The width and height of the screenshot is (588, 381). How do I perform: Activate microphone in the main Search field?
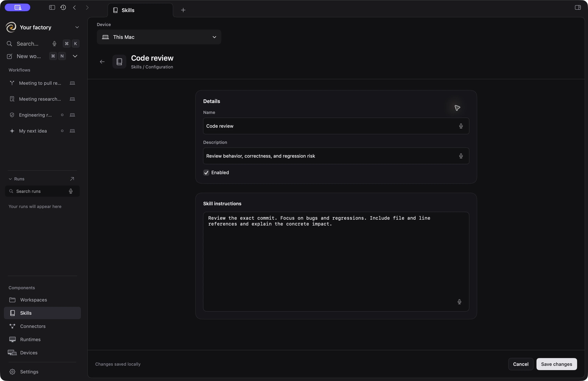coord(54,44)
